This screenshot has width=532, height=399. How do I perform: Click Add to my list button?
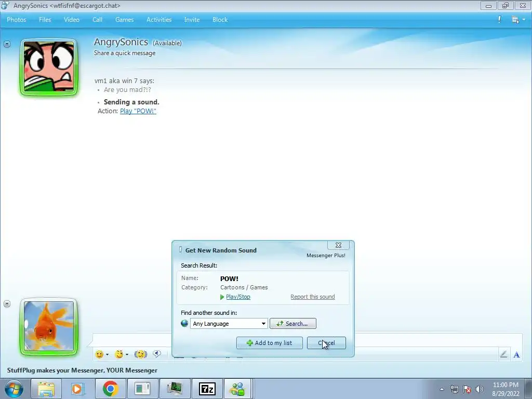coord(270,343)
